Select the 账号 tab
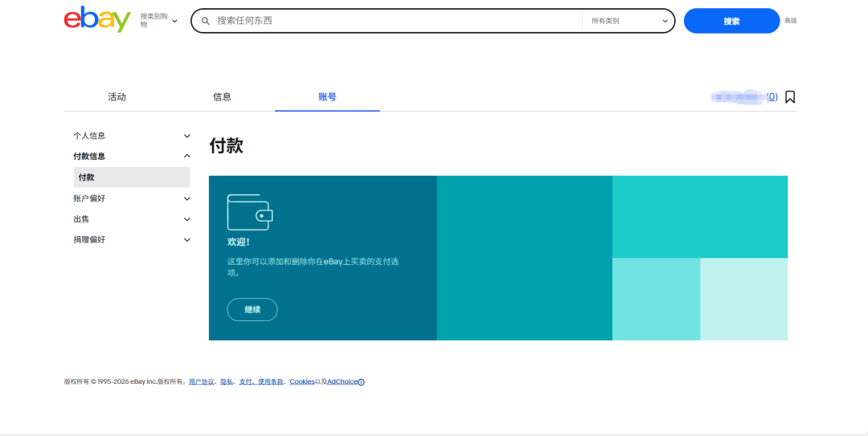 pos(327,97)
